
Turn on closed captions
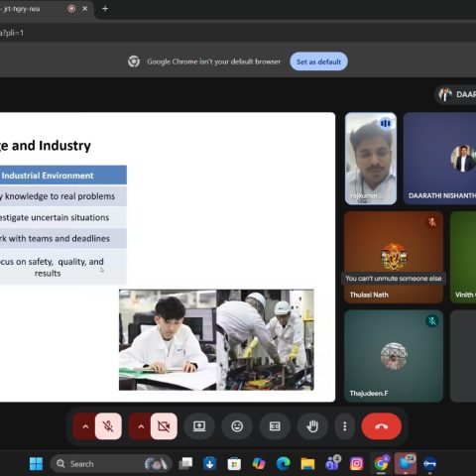(x=275, y=426)
